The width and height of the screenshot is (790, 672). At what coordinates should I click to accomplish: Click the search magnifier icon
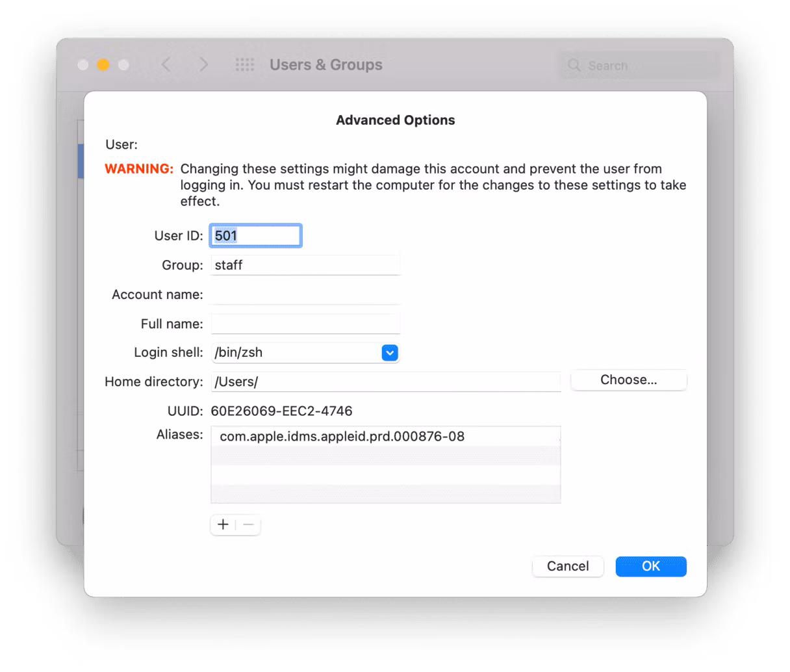(x=574, y=66)
